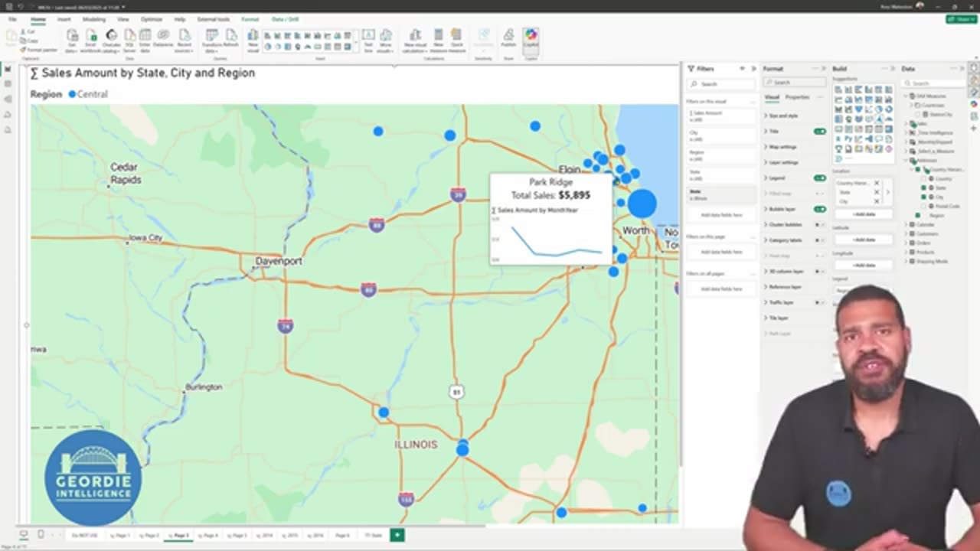This screenshot has width=980, height=551.
Task: Expand the Customers table
Action: pyautogui.click(x=907, y=234)
